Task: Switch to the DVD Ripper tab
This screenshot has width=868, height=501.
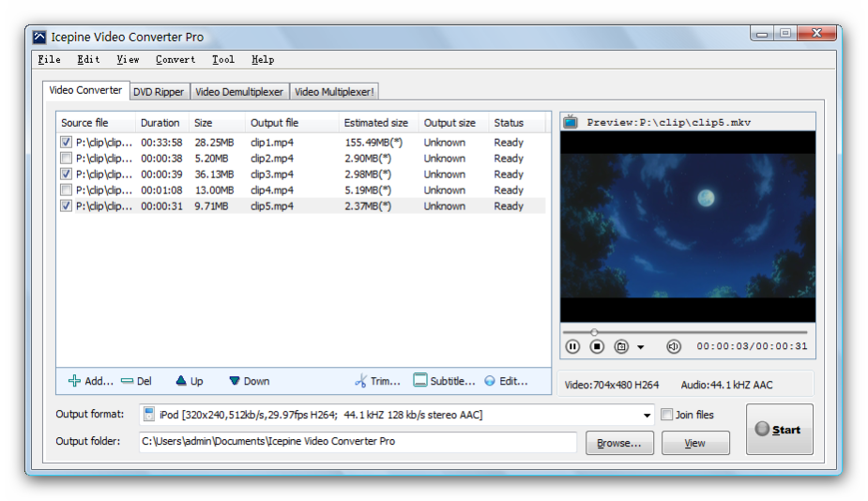Action: pos(159,92)
